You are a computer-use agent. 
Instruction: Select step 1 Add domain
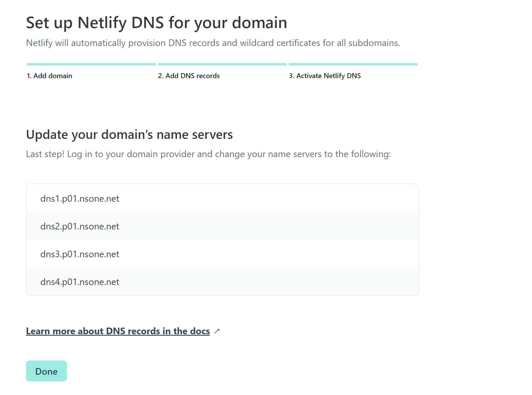click(x=49, y=76)
